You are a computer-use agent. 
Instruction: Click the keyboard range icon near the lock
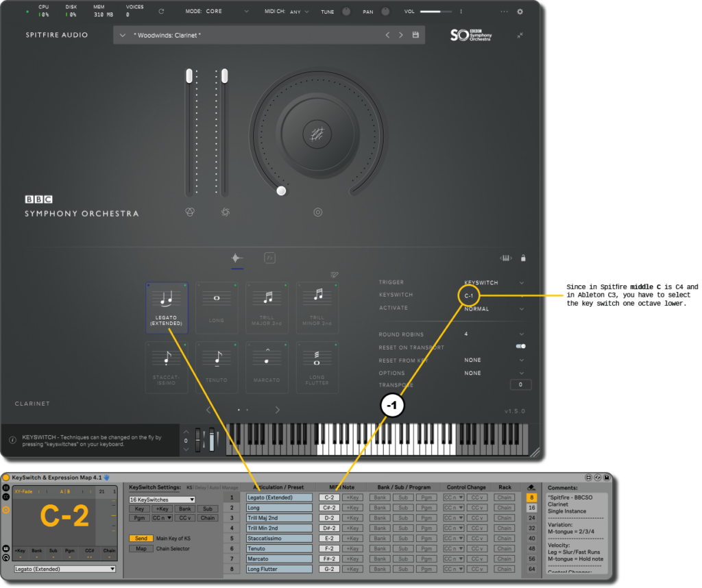pyautogui.click(x=505, y=258)
